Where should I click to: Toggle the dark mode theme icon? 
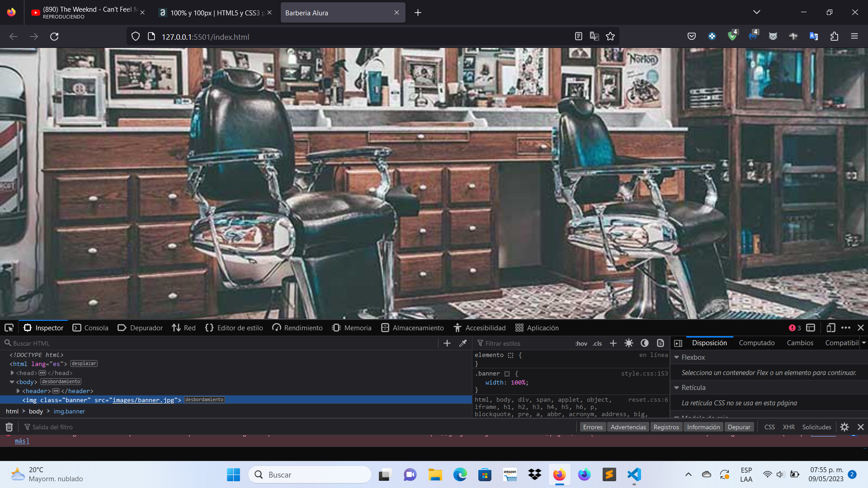pos(644,343)
